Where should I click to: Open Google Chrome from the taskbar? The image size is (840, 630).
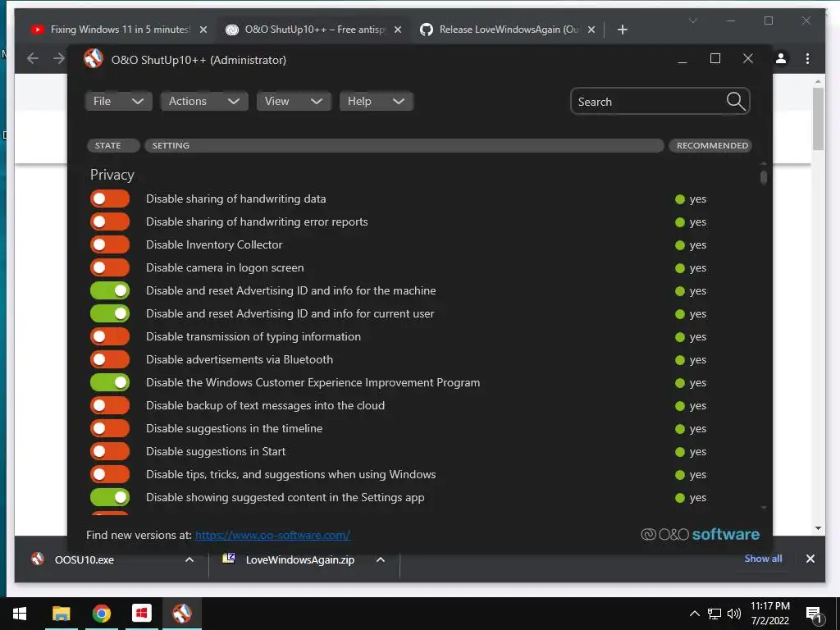coord(101,614)
